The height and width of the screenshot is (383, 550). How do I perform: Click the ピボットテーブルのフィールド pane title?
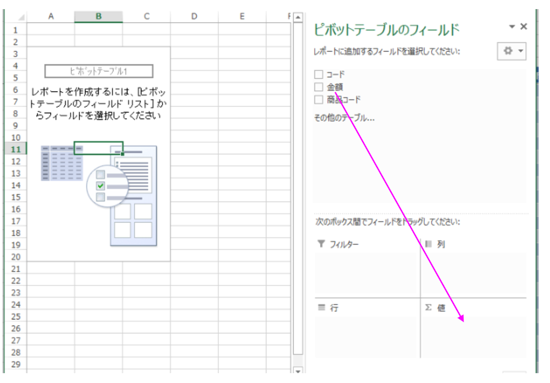tap(386, 29)
